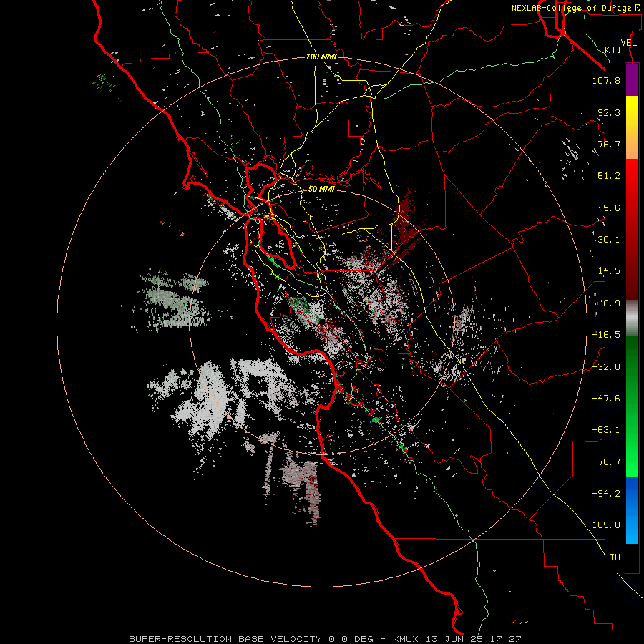
Task: Select the 61.2 legend value
Action: point(609,176)
